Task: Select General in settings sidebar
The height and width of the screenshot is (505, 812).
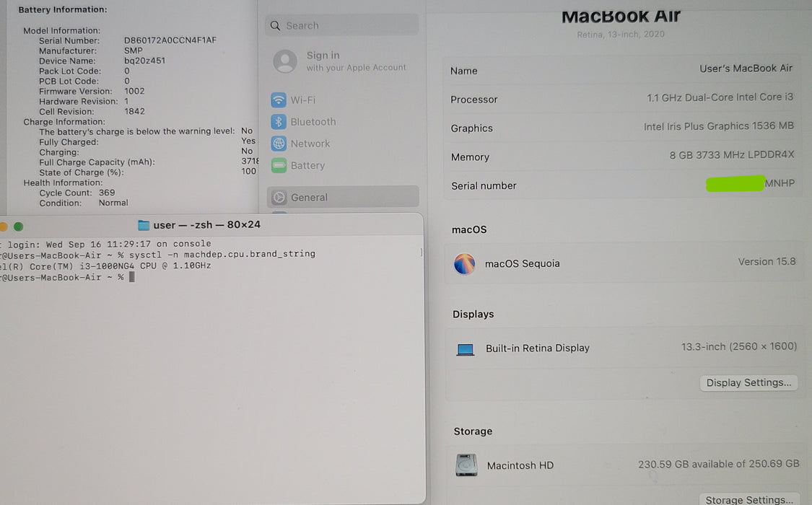Action: coord(343,197)
